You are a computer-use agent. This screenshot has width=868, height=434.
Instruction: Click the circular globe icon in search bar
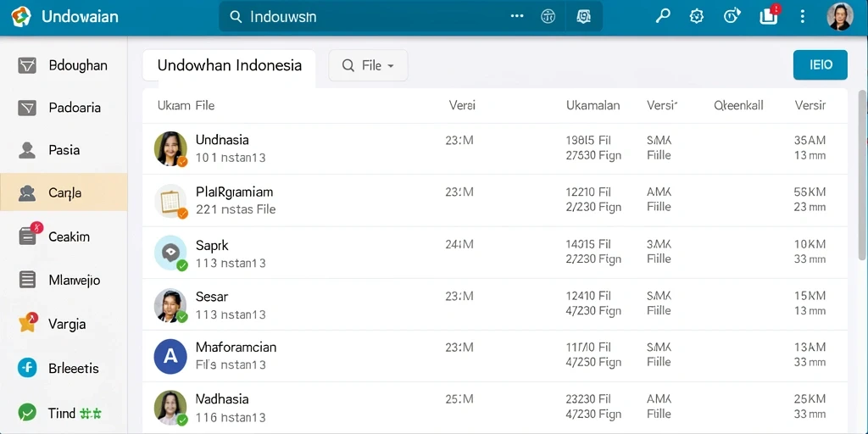548,17
